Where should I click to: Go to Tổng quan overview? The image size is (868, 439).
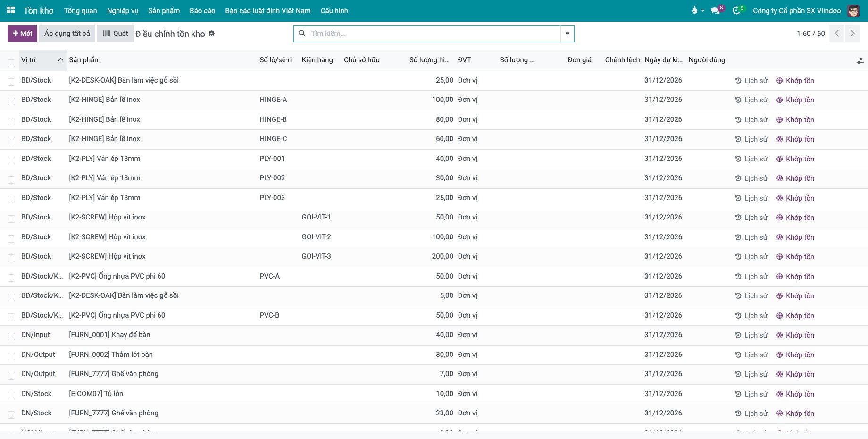pyautogui.click(x=81, y=10)
